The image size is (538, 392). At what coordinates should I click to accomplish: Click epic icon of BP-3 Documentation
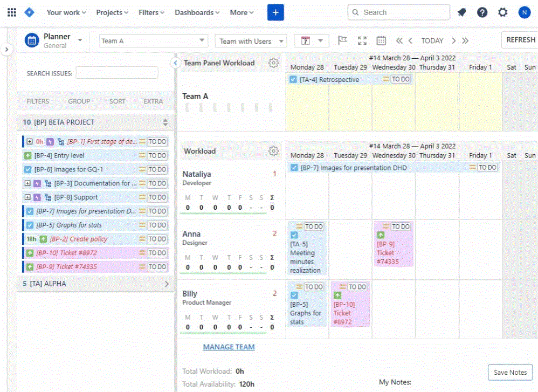[37, 184]
